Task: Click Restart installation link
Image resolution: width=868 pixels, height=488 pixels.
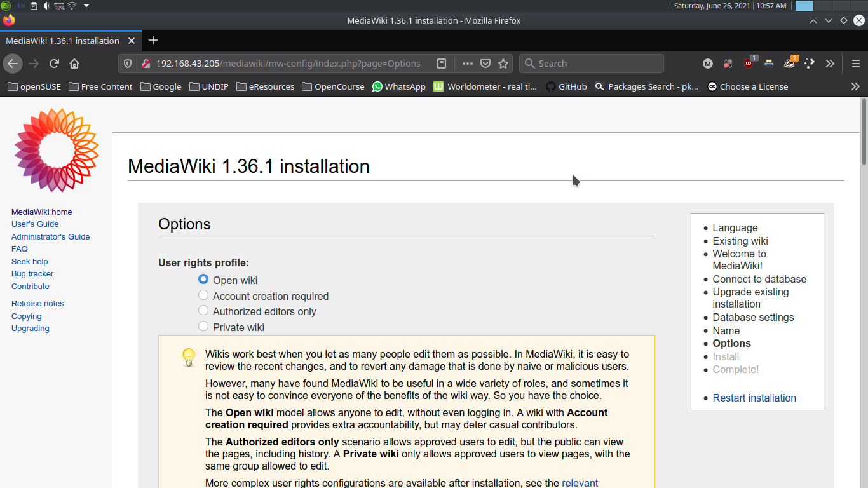Action: click(x=754, y=398)
